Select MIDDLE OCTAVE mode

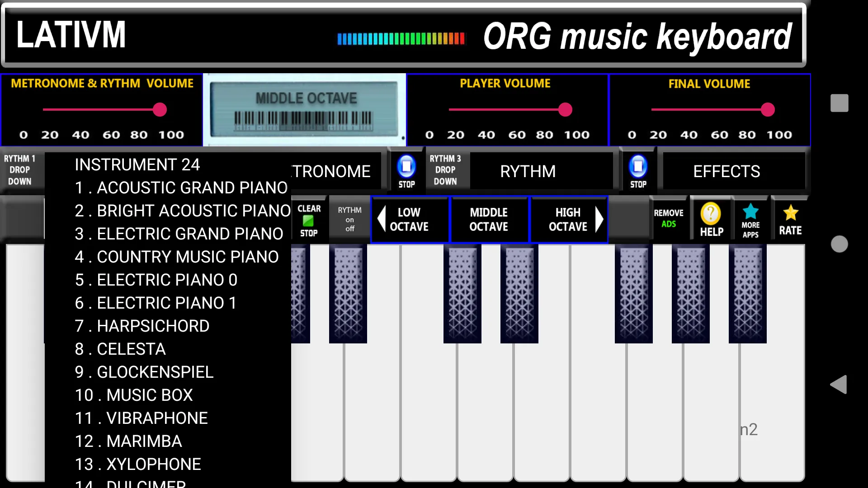[x=489, y=220]
